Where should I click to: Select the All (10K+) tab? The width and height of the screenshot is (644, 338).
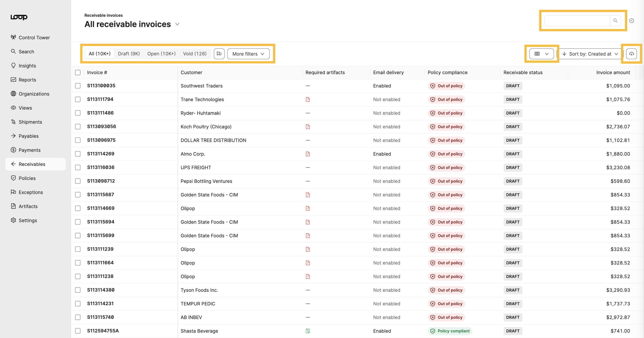[99, 54]
